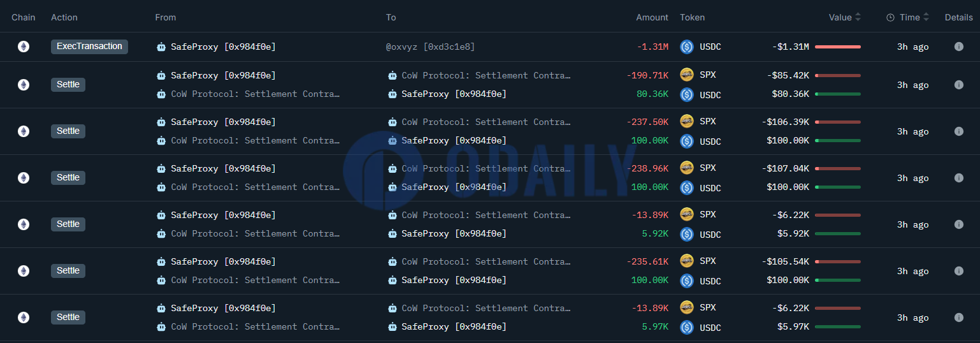
Task: Click the $5.92K value cell
Action: click(793, 234)
